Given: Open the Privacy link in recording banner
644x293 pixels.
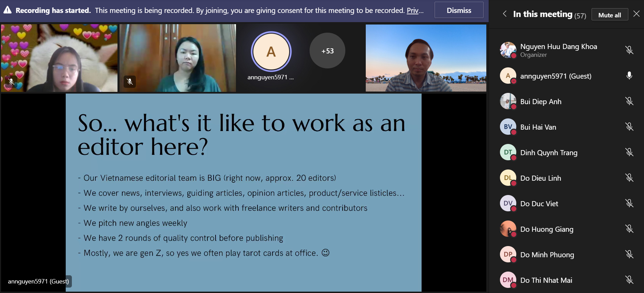Looking at the screenshot, I should coord(415,11).
